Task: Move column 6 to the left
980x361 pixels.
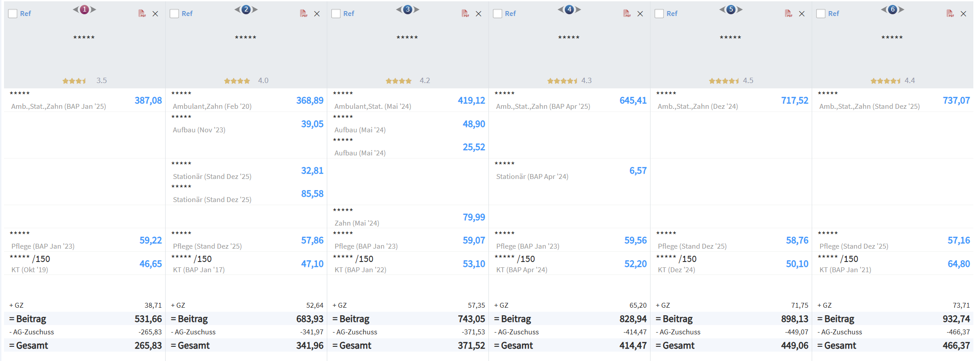Action: [884, 9]
